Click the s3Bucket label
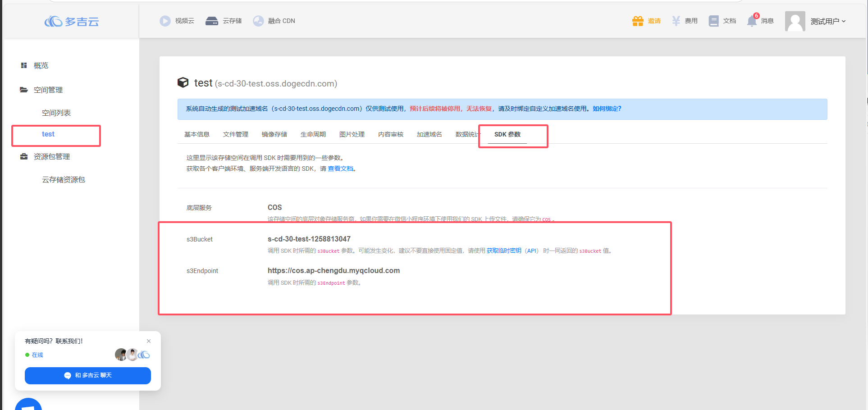The height and width of the screenshot is (410, 868). pyautogui.click(x=200, y=239)
